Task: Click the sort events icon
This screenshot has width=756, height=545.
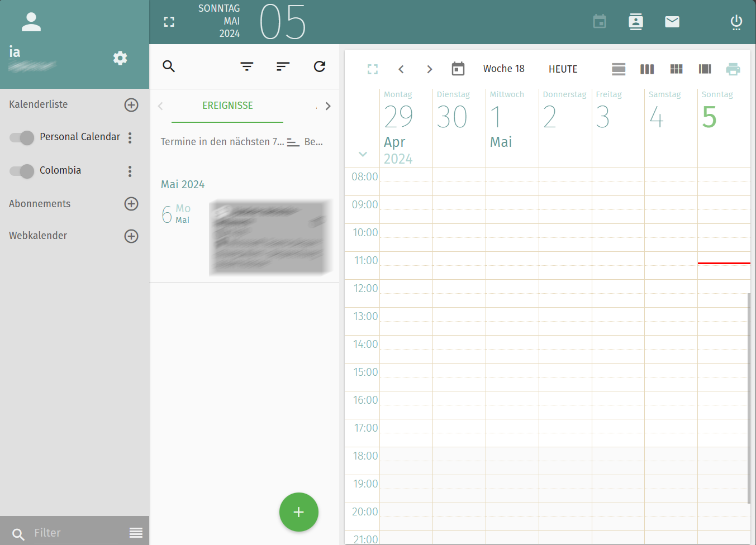Action: [x=283, y=66]
